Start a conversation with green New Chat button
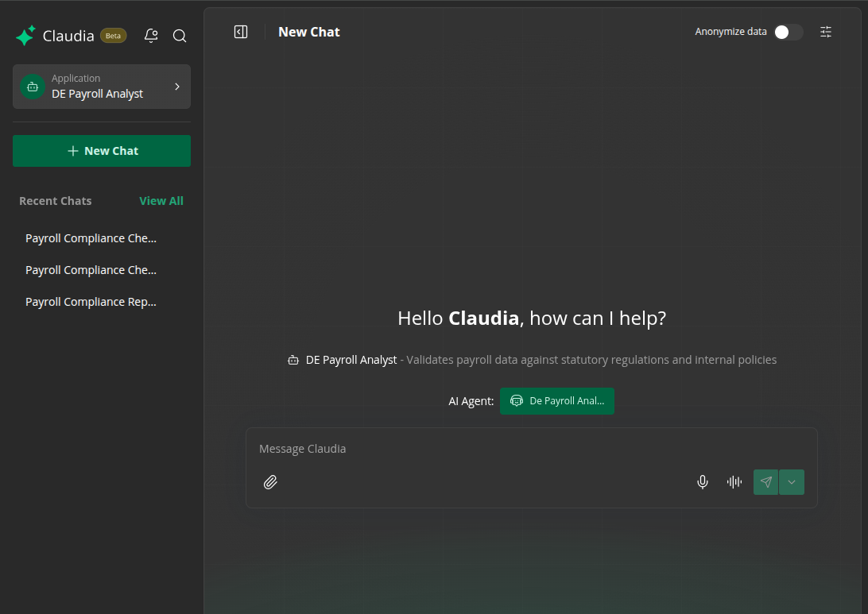Viewport: 868px width, 614px height. tap(102, 151)
